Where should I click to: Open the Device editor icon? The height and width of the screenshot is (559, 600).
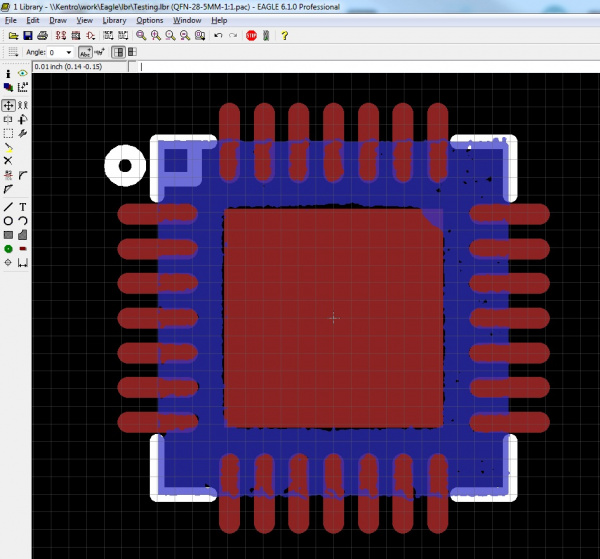[61, 36]
